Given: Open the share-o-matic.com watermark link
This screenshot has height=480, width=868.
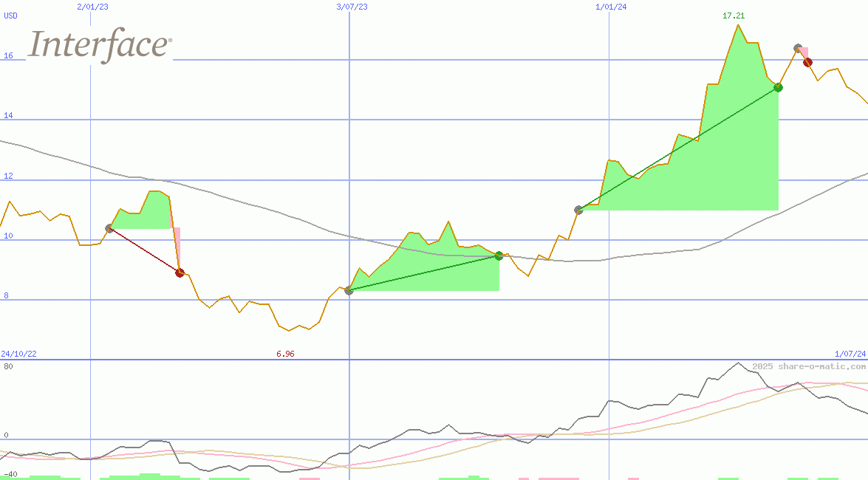Looking at the screenshot, I should click(x=809, y=366).
